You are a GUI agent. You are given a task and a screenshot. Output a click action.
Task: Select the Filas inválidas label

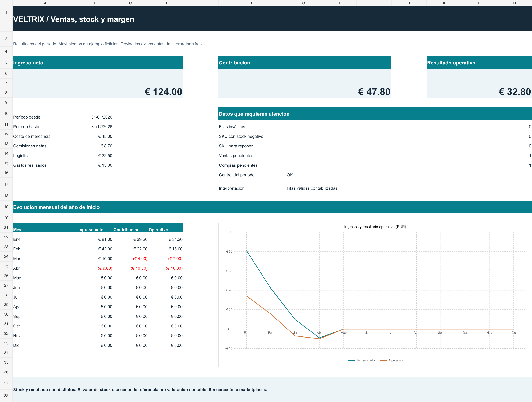(232, 127)
